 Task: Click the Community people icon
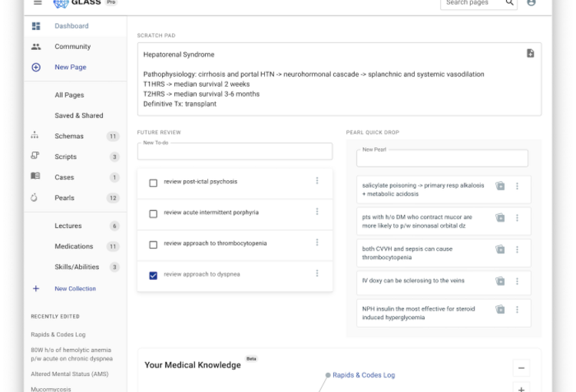(x=36, y=47)
